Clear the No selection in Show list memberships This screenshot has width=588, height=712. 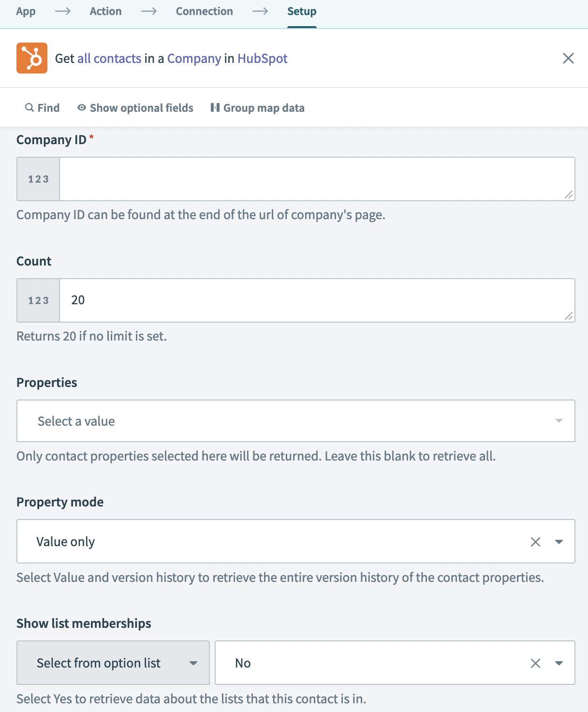click(535, 663)
